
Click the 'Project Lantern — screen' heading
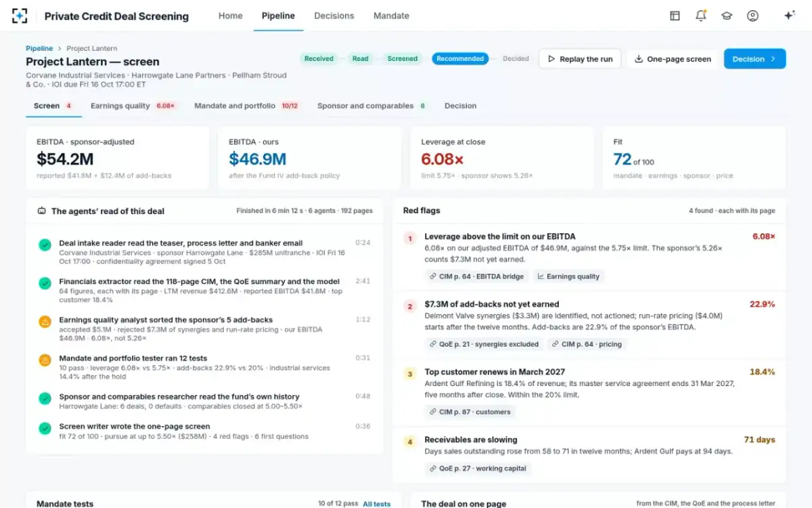click(x=93, y=62)
